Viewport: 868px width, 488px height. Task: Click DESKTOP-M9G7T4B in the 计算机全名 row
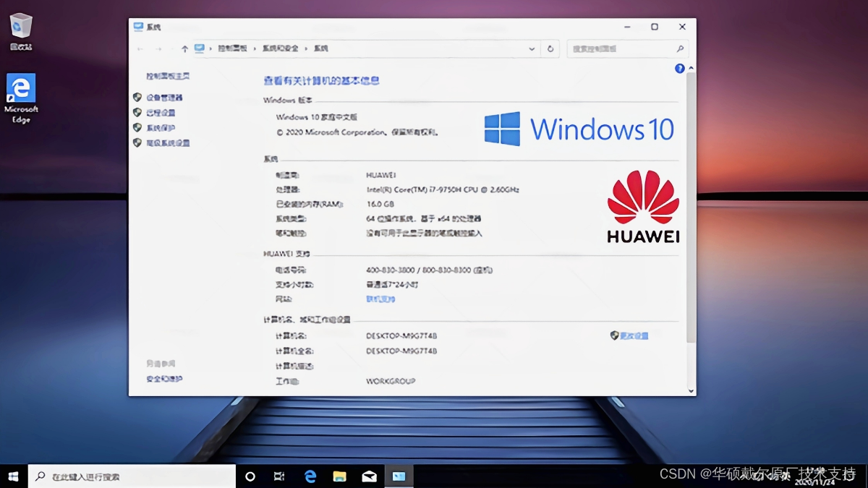[401, 351]
